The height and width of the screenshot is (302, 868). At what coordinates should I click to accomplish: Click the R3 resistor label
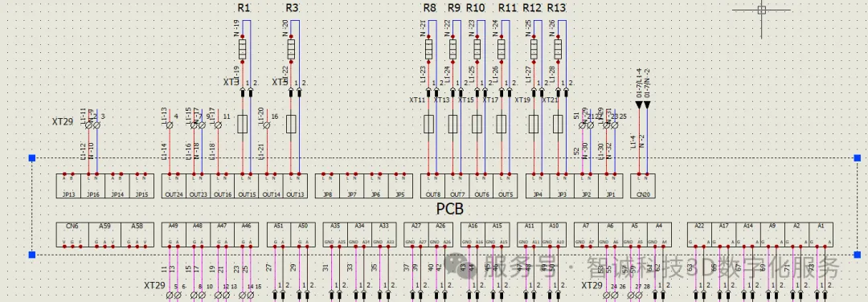coord(292,8)
